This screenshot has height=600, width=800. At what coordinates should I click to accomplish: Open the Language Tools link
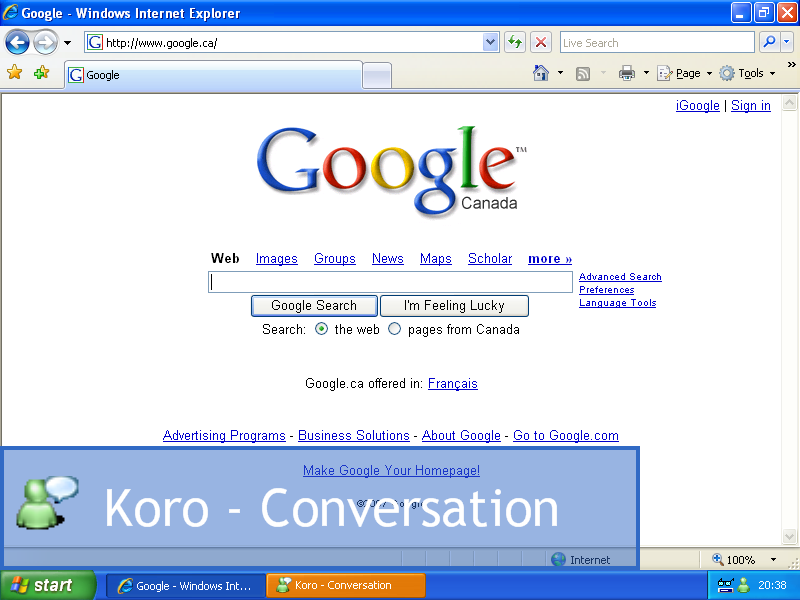[617, 303]
